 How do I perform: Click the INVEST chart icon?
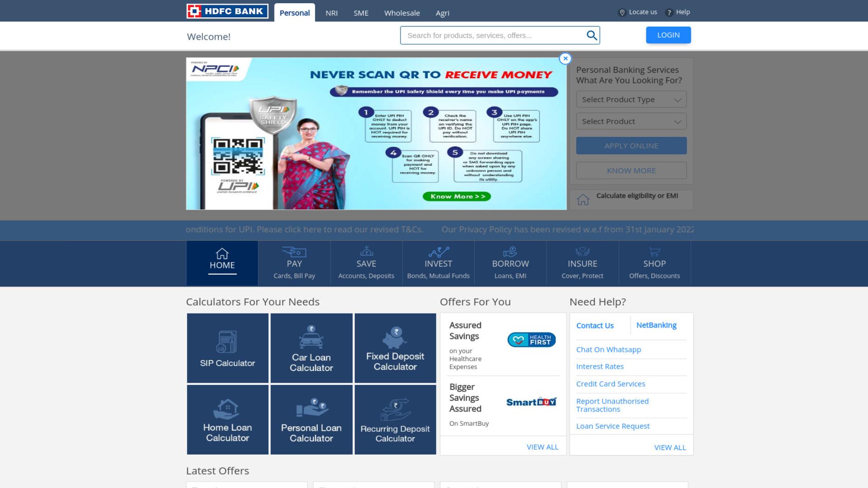pyautogui.click(x=439, y=251)
